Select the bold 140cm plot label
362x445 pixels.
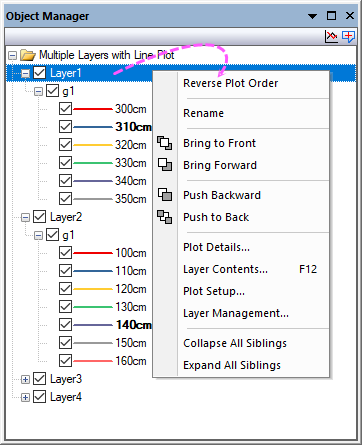[134, 325]
